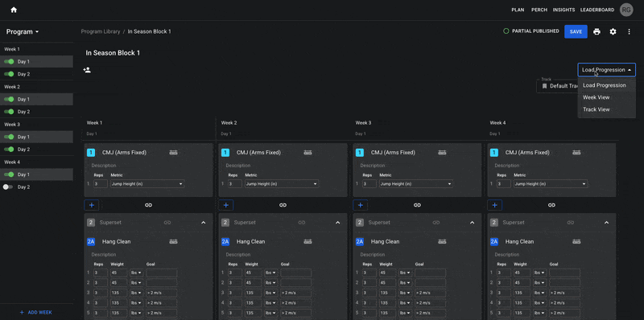Toggle Week 2 Day 2 switch

click(x=9, y=112)
